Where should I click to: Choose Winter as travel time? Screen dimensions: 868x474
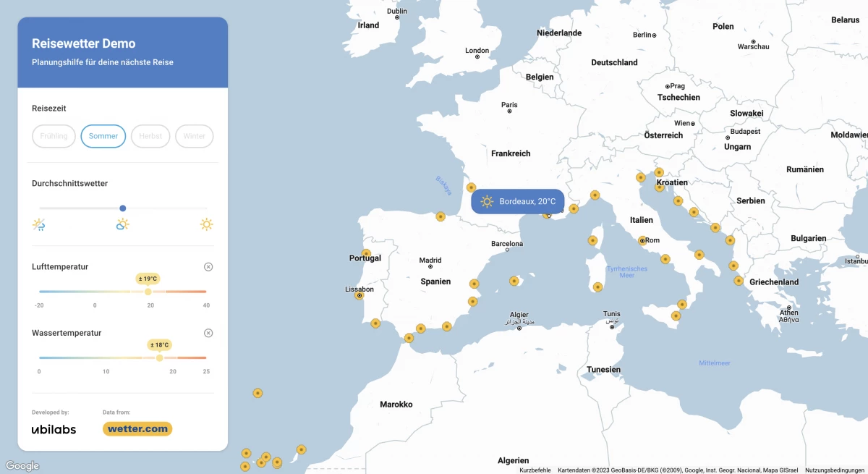(194, 136)
